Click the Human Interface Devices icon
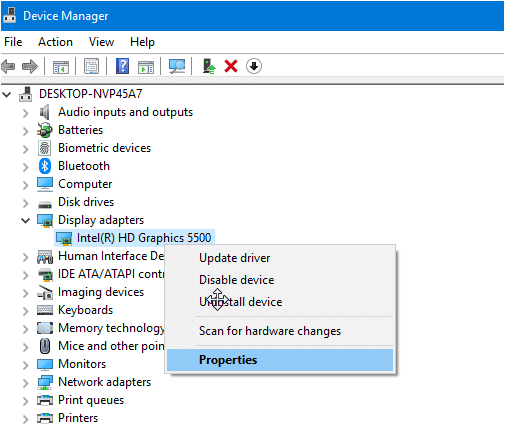This screenshot has height=427, width=505. (45, 257)
